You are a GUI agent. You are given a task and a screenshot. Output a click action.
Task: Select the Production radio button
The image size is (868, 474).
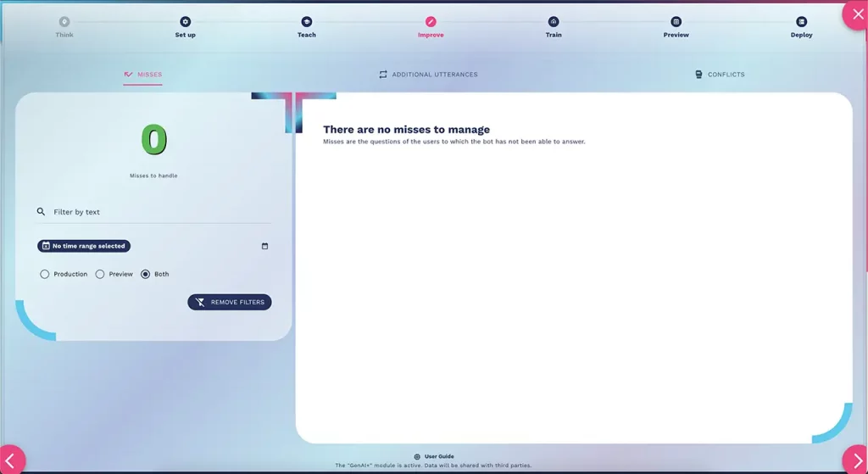44,274
